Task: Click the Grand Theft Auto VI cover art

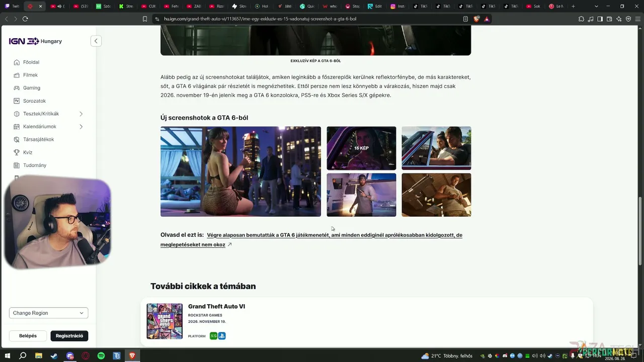Action: coord(165,321)
